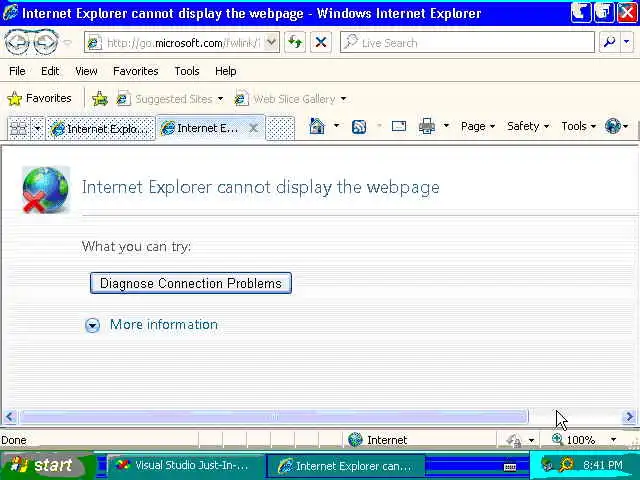
Task: Click Add to Favorites Bar star icon
Action: pos(100,99)
